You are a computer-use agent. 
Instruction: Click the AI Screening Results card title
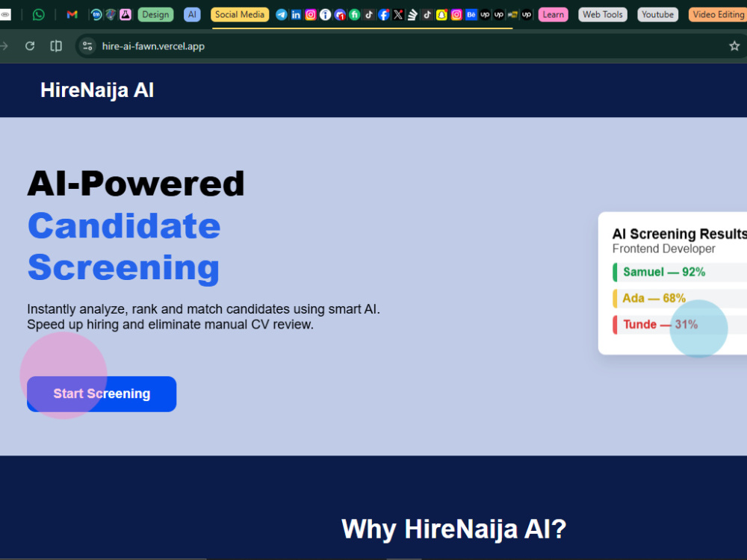679,234
